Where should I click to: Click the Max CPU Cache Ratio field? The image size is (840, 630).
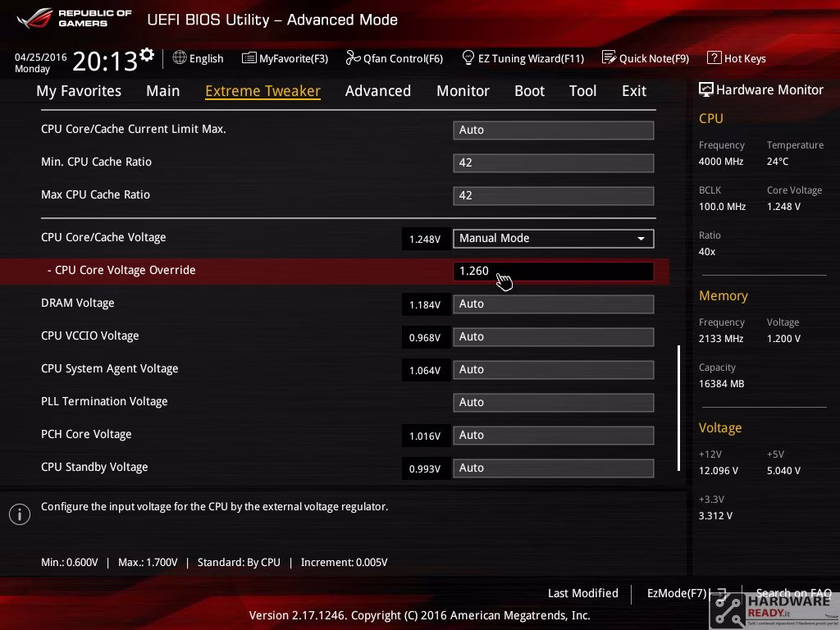click(x=554, y=195)
